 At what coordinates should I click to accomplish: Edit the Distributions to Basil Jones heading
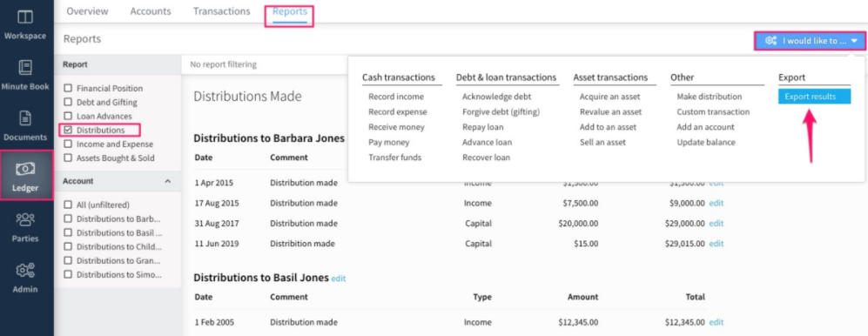pos(338,278)
